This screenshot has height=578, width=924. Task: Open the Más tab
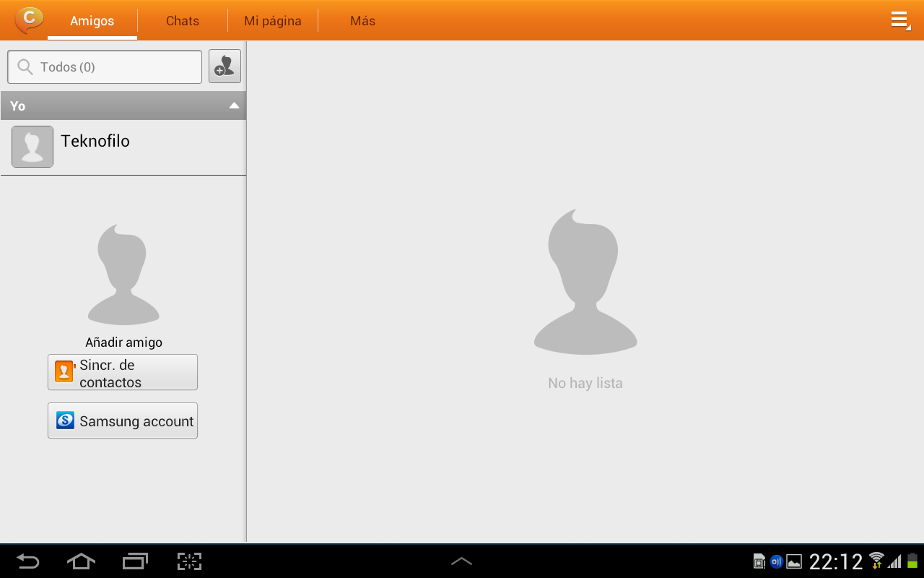[x=362, y=21]
